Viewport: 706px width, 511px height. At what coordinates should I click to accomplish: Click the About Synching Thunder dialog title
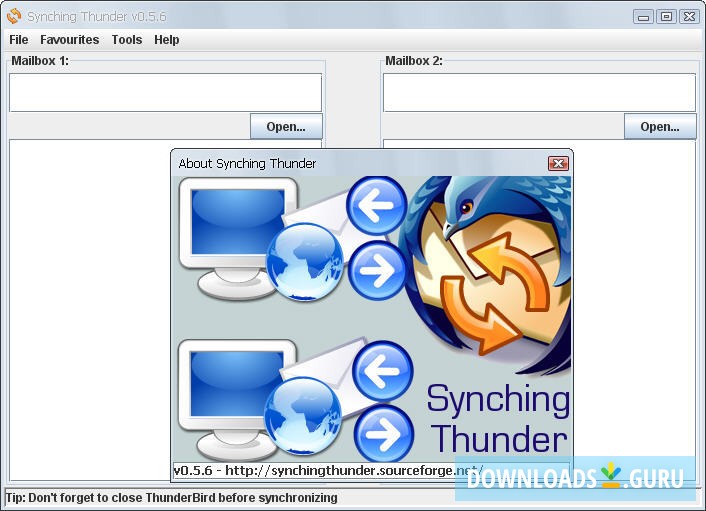(247, 163)
